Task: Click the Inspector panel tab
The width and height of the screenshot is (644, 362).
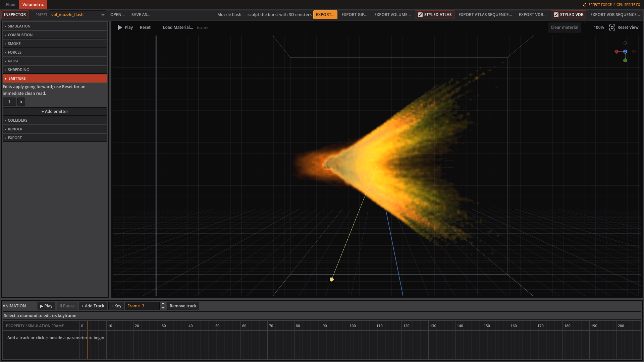Action: [x=15, y=15]
